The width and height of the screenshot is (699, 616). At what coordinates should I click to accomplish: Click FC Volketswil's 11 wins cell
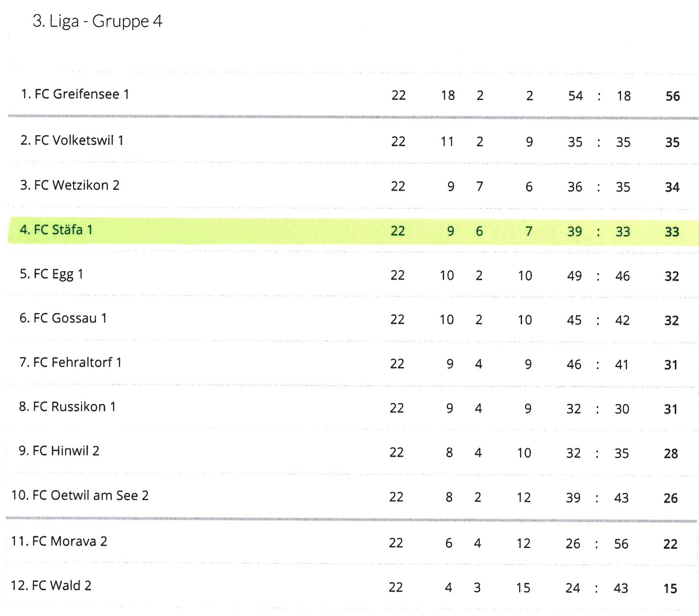(447, 142)
